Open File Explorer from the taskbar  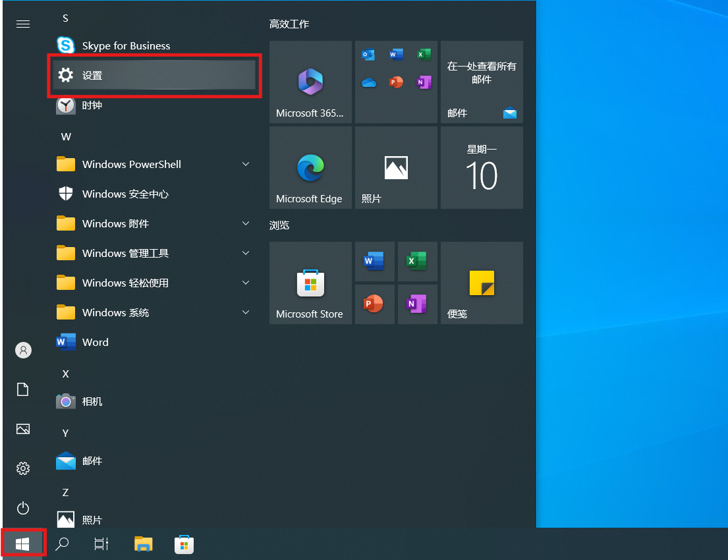click(x=144, y=544)
